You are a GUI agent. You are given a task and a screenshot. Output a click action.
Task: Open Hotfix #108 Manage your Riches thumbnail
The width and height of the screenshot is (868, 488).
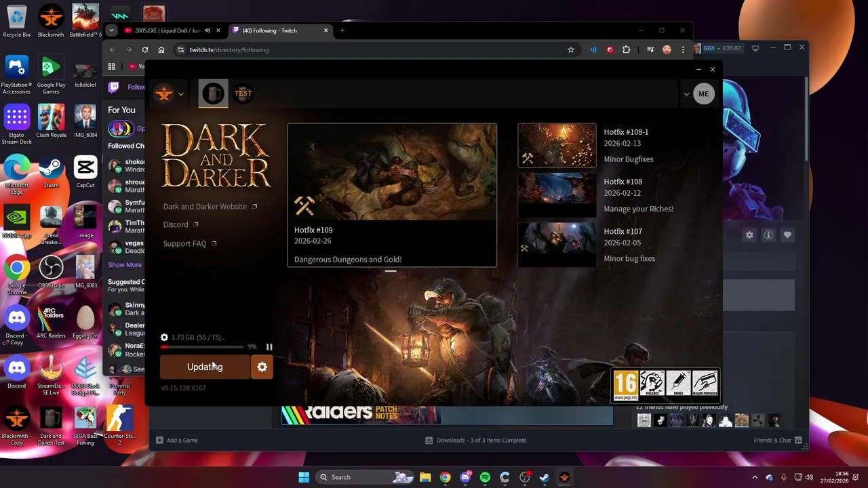tap(557, 195)
